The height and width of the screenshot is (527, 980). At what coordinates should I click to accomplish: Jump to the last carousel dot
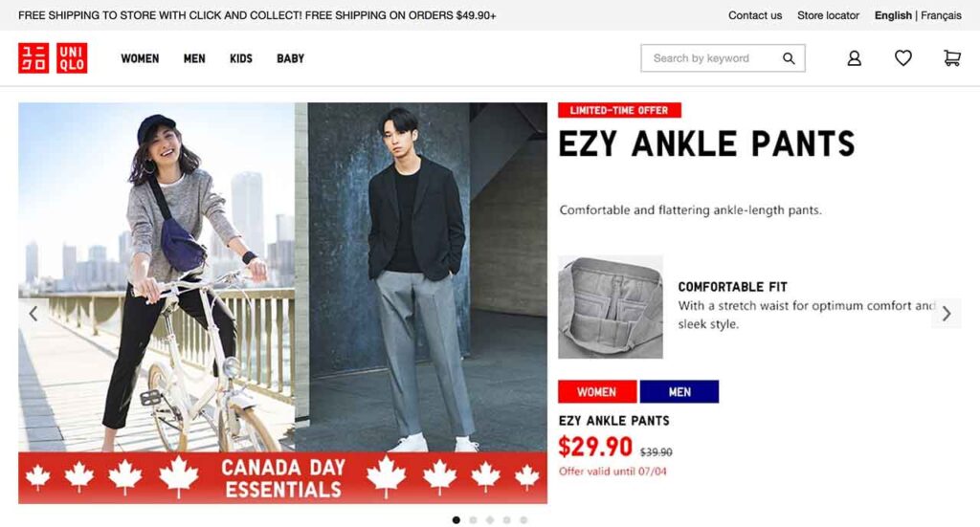point(523,520)
